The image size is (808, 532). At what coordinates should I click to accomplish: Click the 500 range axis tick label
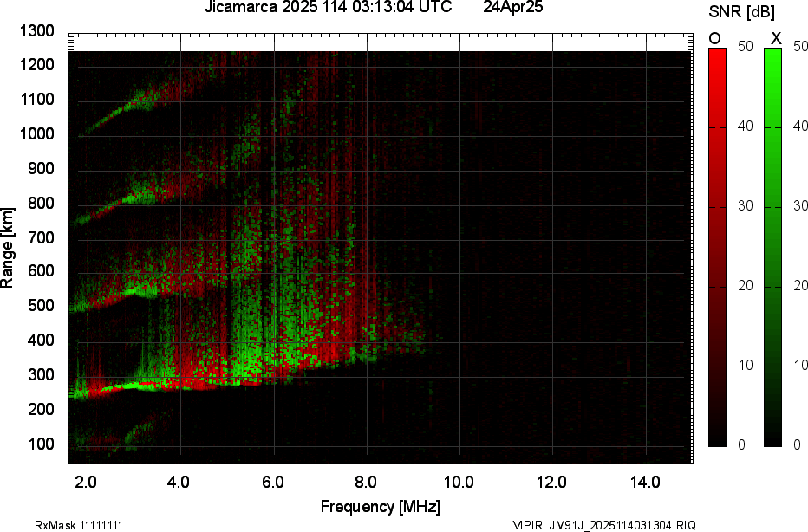pos(41,305)
